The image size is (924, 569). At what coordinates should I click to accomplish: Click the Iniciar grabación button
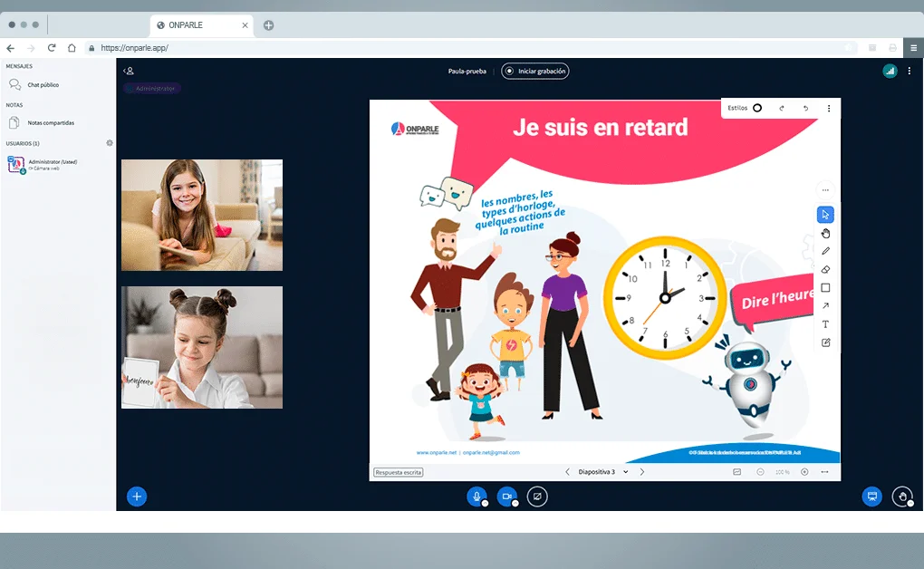pyautogui.click(x=535, y=70)
